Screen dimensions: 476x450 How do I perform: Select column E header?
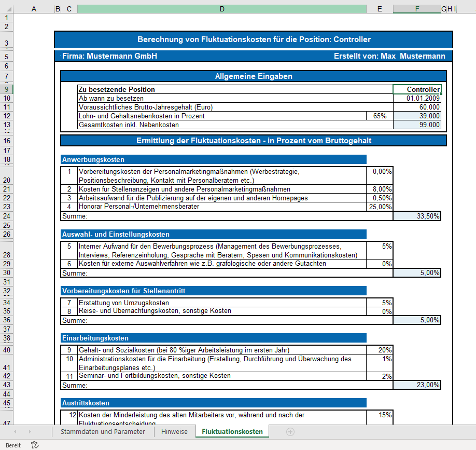coord(380,9)
